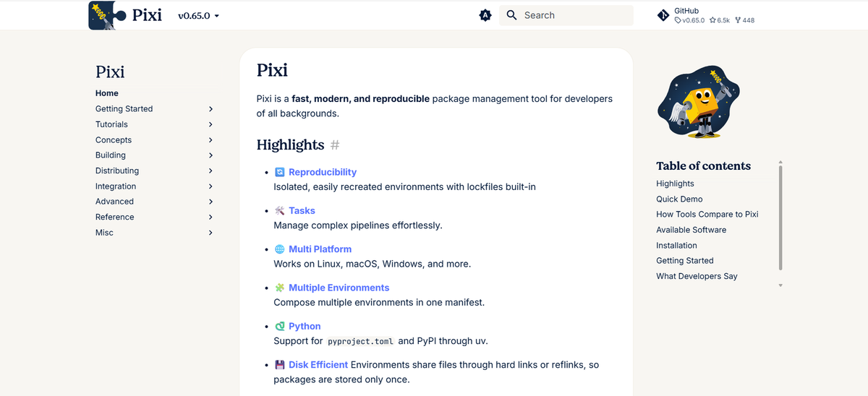Open Tutorials in sidebar navigation

(111, 124)
